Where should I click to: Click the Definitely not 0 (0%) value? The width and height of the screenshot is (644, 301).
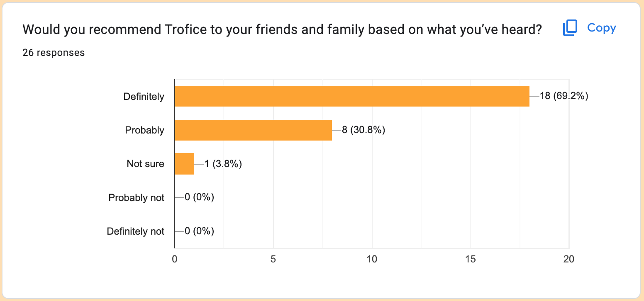pos(199,231)
